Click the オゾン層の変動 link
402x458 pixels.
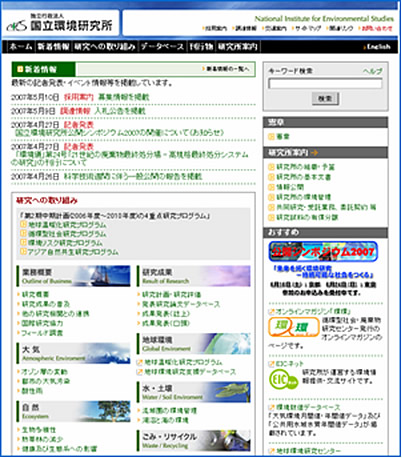pyautogui.click(x=44, y=372)
